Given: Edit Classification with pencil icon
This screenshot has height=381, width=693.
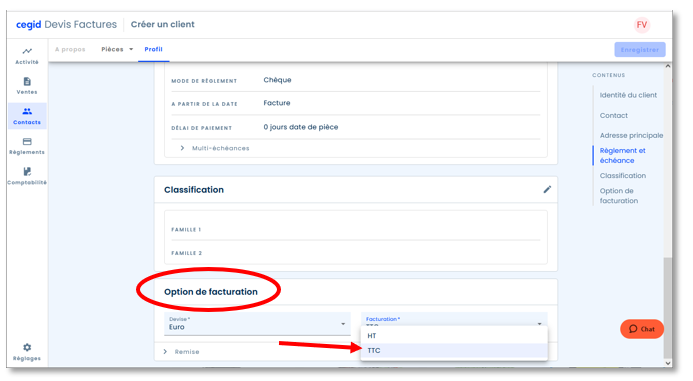Looking at the screenshot, I should (x=547, y=190).
